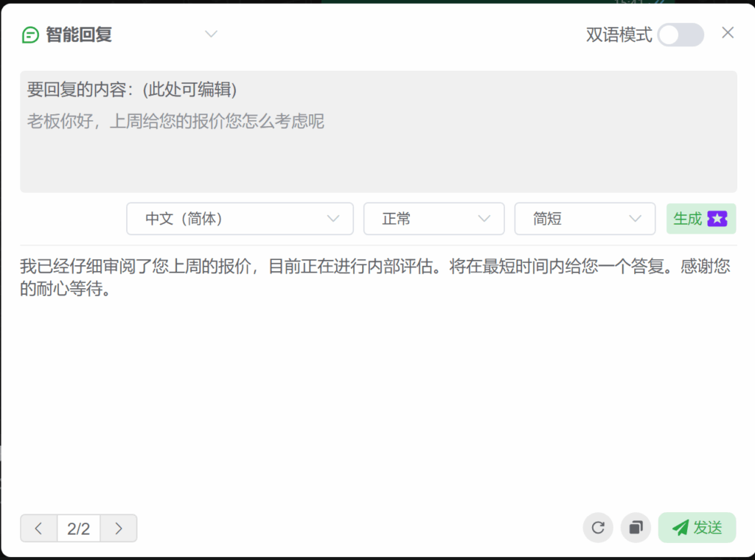
Task: Copy the generated reply with the copy icon
Action: 636,528
